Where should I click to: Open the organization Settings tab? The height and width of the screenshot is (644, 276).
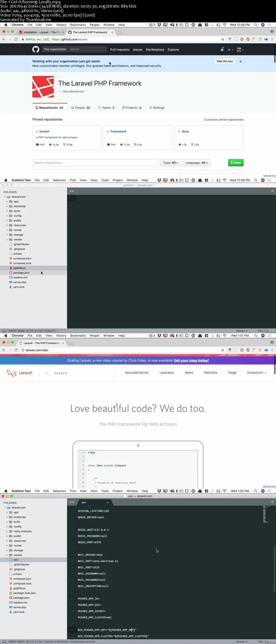[157, 108]
